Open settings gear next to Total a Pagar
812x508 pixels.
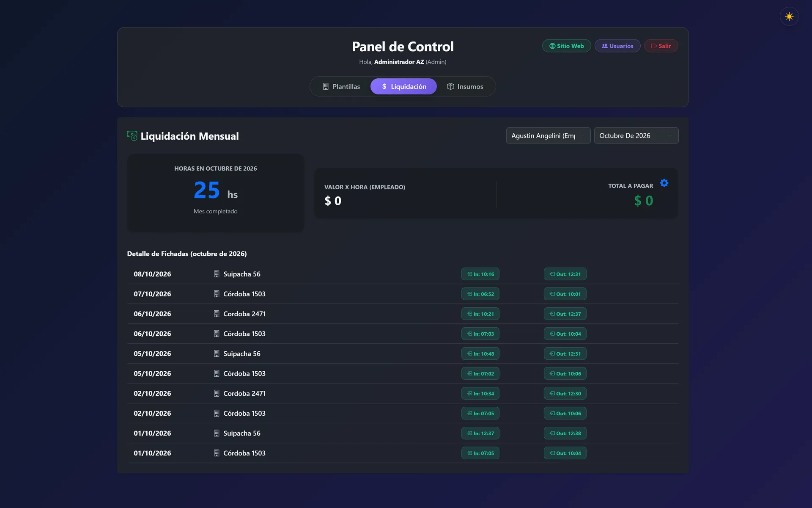pos(664,183)
